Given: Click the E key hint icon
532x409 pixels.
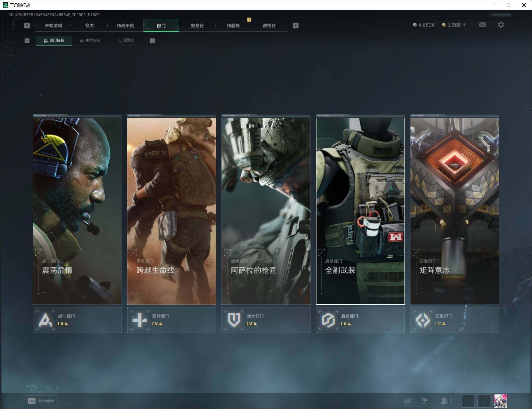Looking at the screenshot, I should (296, 26).
